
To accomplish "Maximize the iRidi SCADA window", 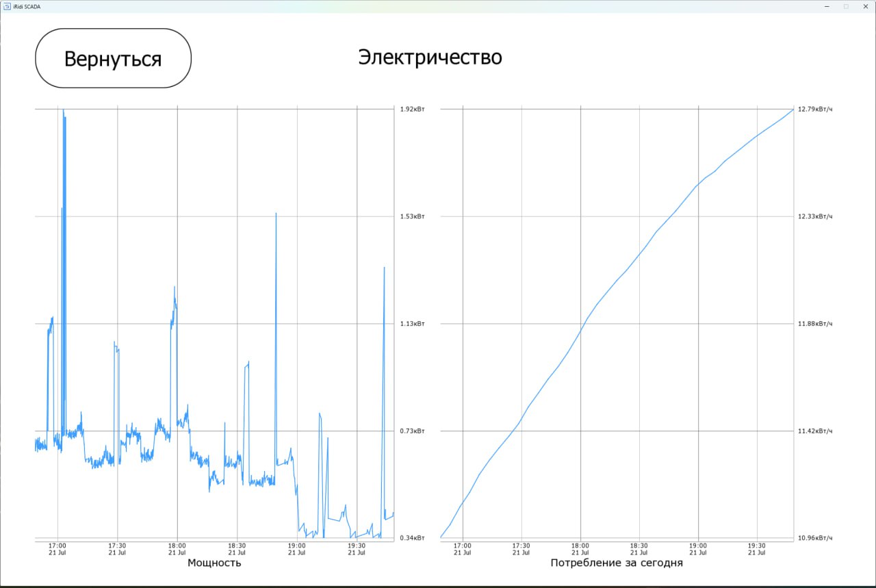I will point(846,6).
